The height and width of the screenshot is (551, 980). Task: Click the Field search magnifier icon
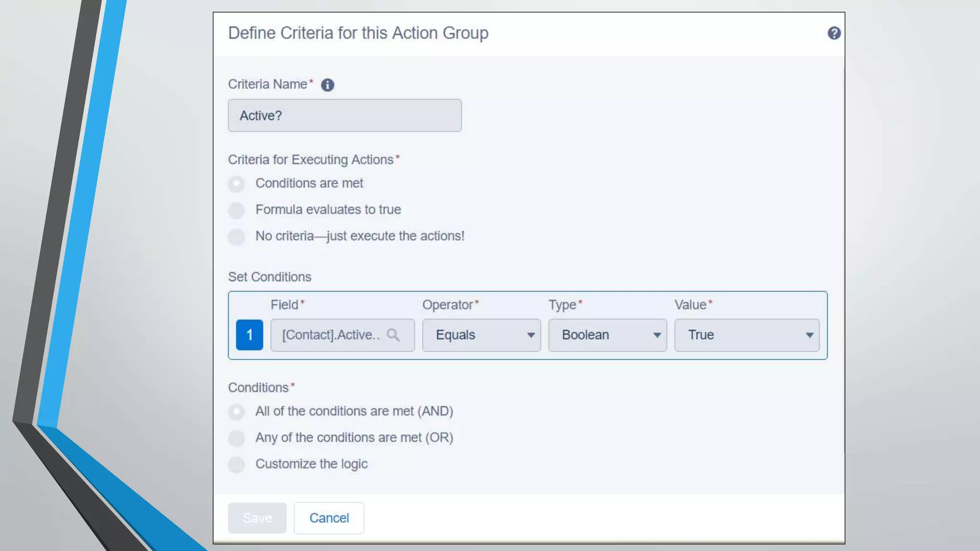pos(393,335)
